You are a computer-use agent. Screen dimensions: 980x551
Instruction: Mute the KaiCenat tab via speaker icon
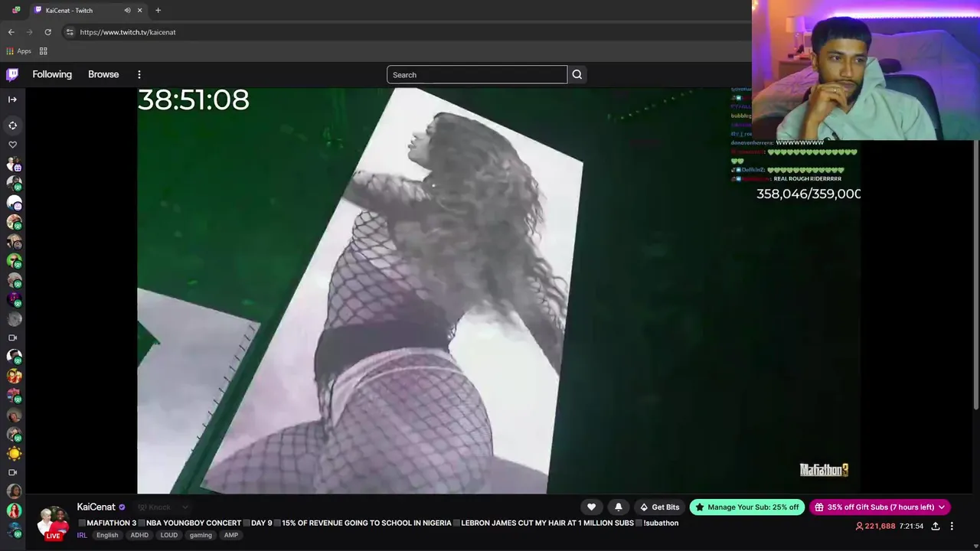point(127,11)
